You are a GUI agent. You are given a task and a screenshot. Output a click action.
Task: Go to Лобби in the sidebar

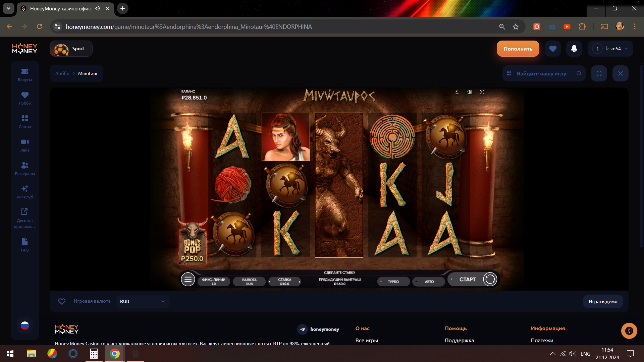tap(25, 98)
